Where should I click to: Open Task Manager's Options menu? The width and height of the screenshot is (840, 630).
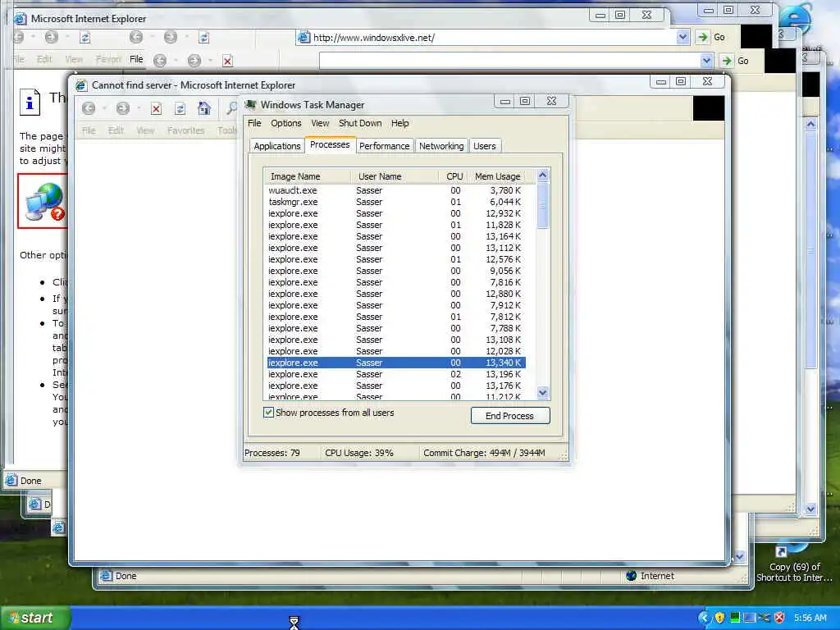click(x=286, y=123)
